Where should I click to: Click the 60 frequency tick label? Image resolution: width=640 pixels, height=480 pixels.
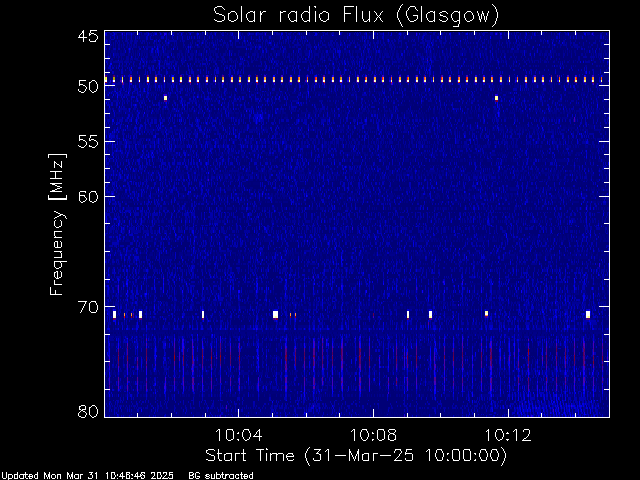click(x=88, y=196)
